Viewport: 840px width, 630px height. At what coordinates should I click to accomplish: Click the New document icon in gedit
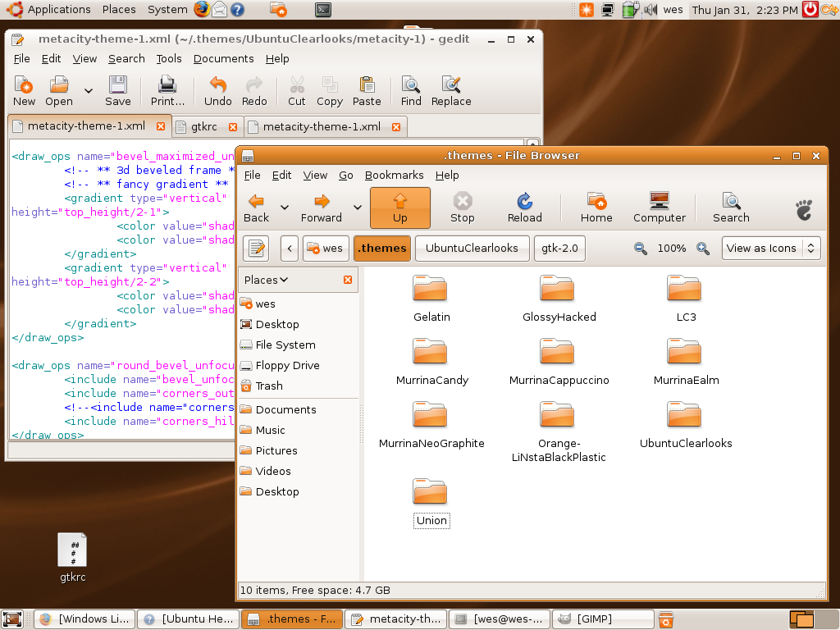[x=24, y=91]
